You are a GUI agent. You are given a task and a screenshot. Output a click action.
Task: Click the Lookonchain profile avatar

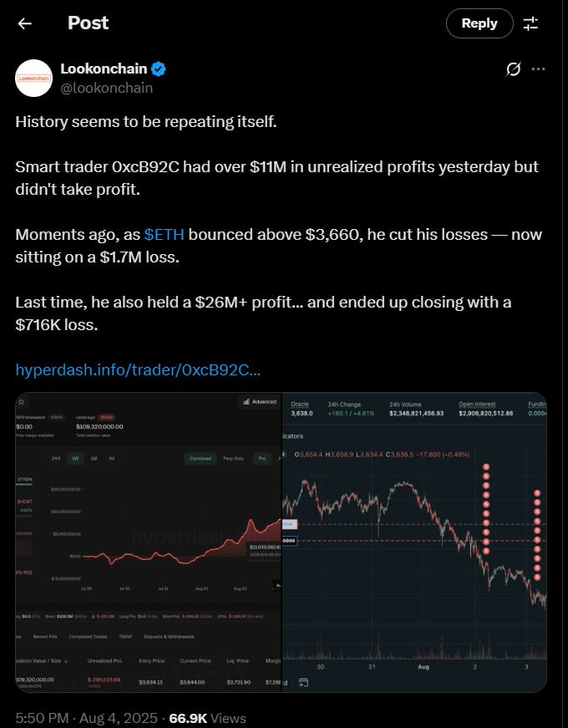[34, 78]
